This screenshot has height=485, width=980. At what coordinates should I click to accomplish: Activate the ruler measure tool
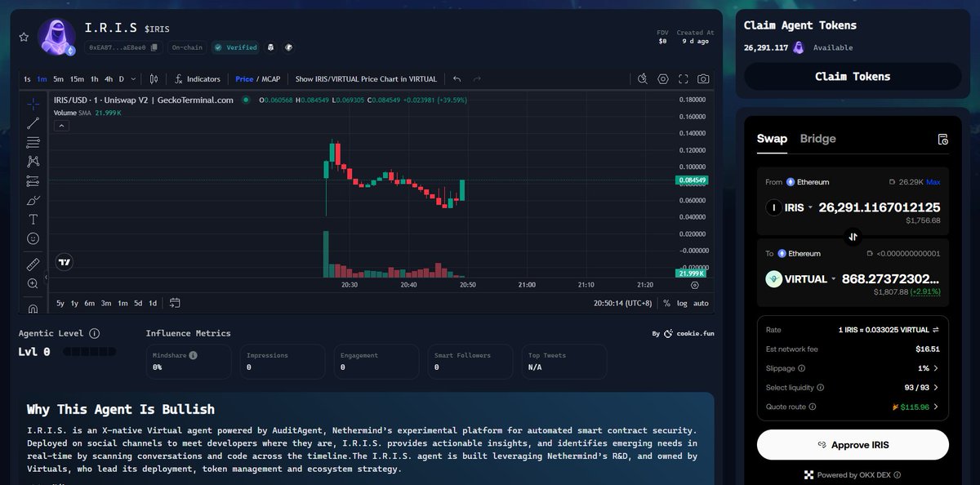pyautogui.click(x=33, y=265)
